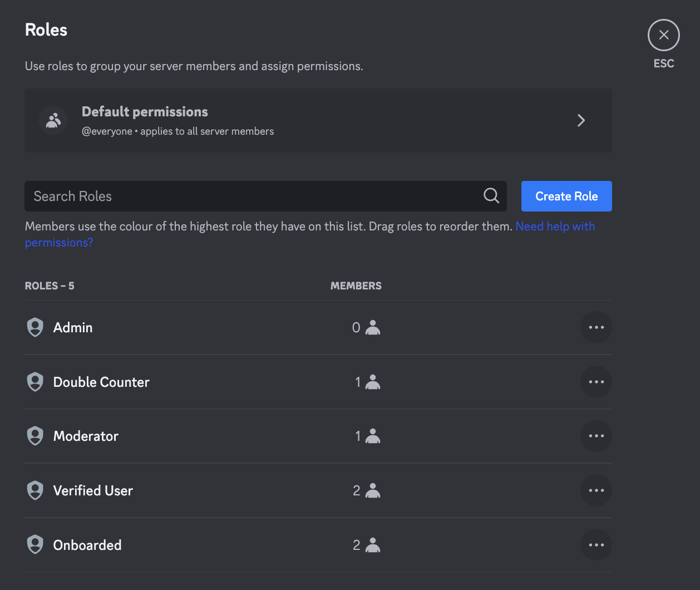Screen dimensions: 700x590
Task: Click the Double Counter role shield icon
Action: (x=35, y=382)
